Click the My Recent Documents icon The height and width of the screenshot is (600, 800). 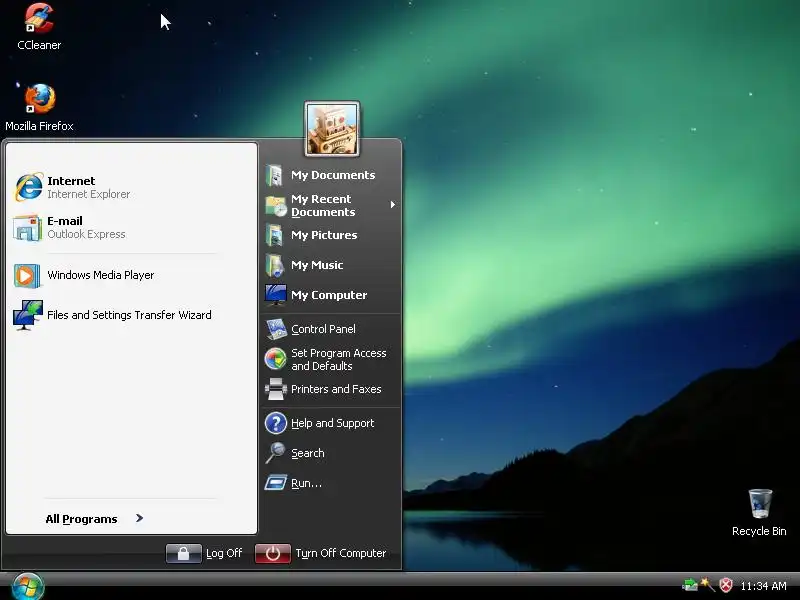276,205
